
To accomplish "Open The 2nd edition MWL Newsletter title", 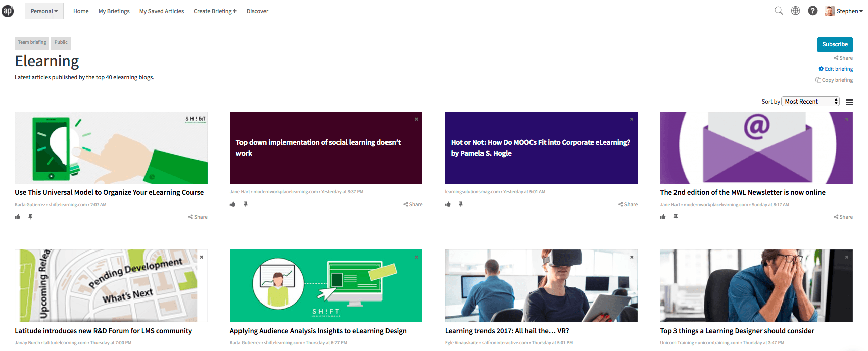I will (743, 192).
